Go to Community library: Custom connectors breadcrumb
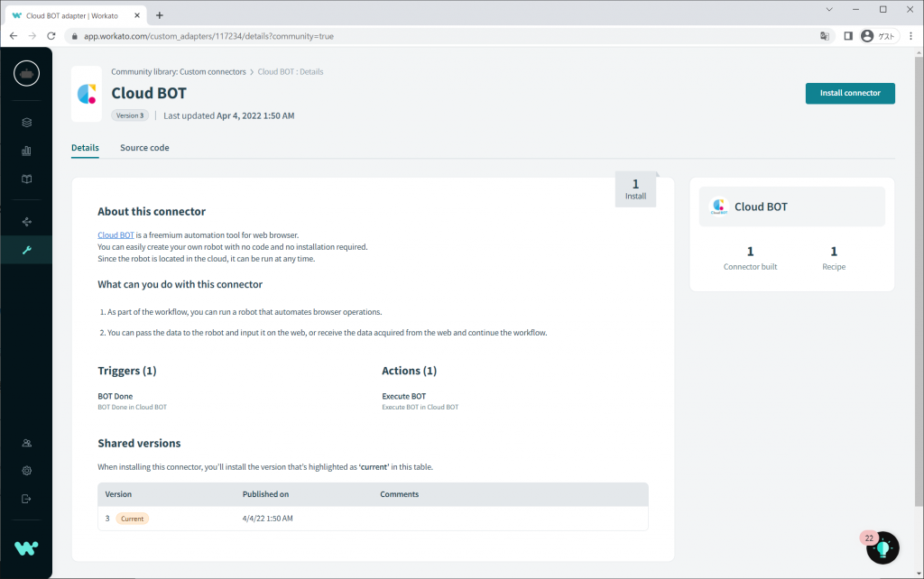Image resolution: width=924 pixels, height=579 pixels. coord(179,72)
